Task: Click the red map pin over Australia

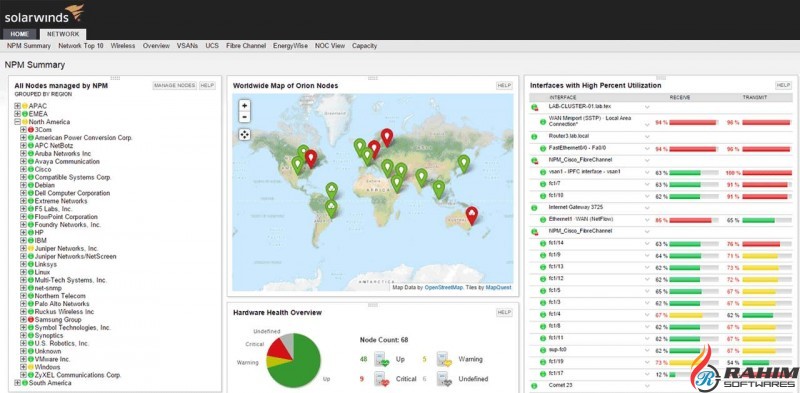Action: pyautogui.click(x=472, y=215)
